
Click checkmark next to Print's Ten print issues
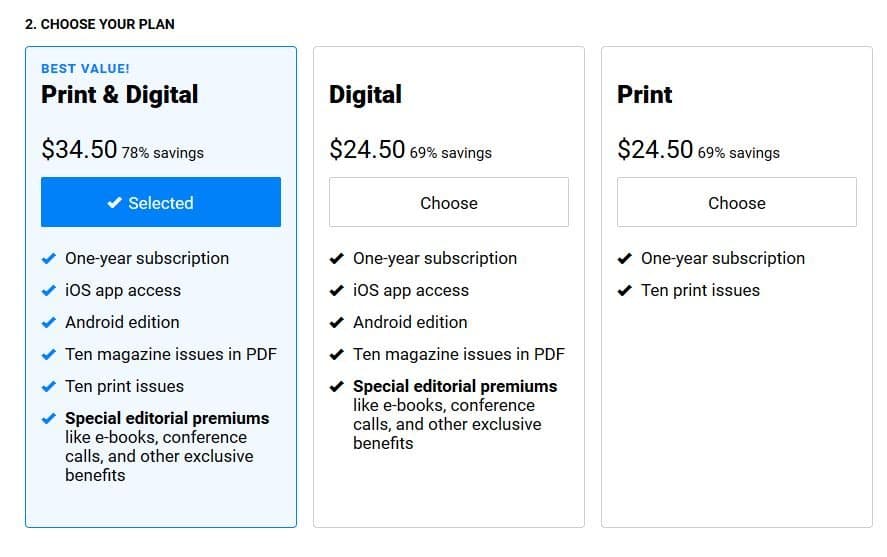tap(625, 291)
